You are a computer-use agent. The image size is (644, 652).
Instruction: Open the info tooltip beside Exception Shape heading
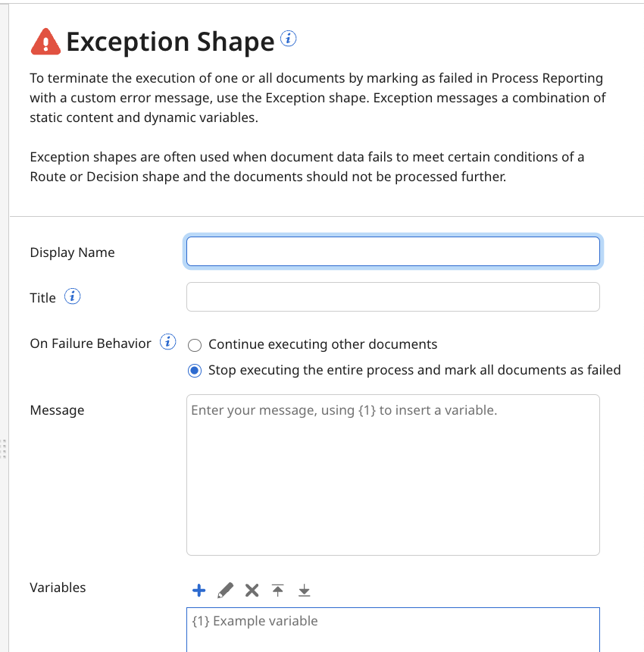click(287, 39)
